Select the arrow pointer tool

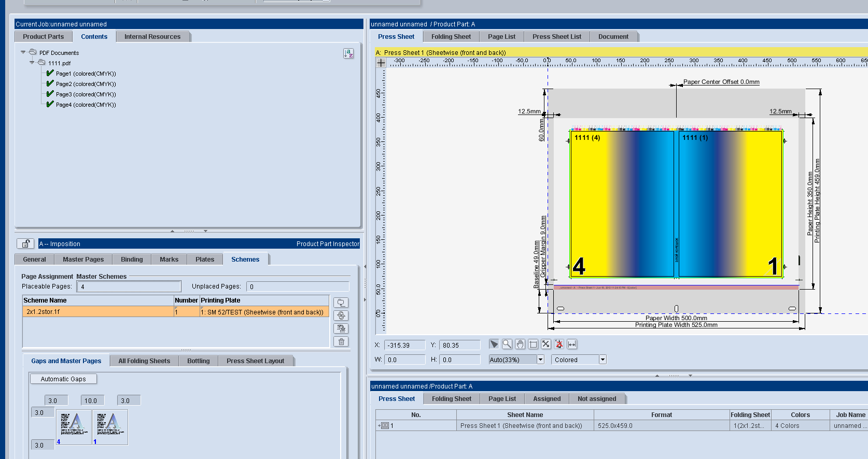tap(494, 345)
